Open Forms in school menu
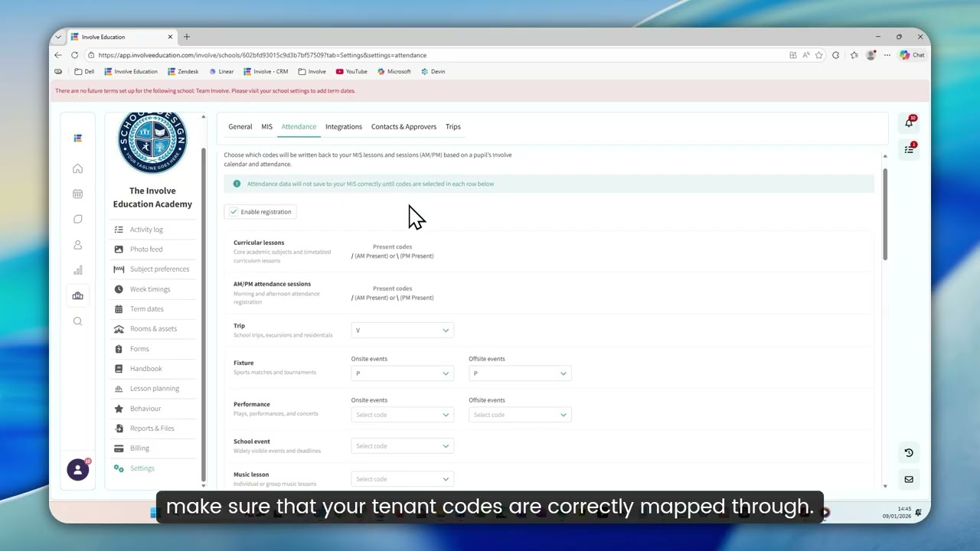The image size is (980, 551). pos(139,349)
